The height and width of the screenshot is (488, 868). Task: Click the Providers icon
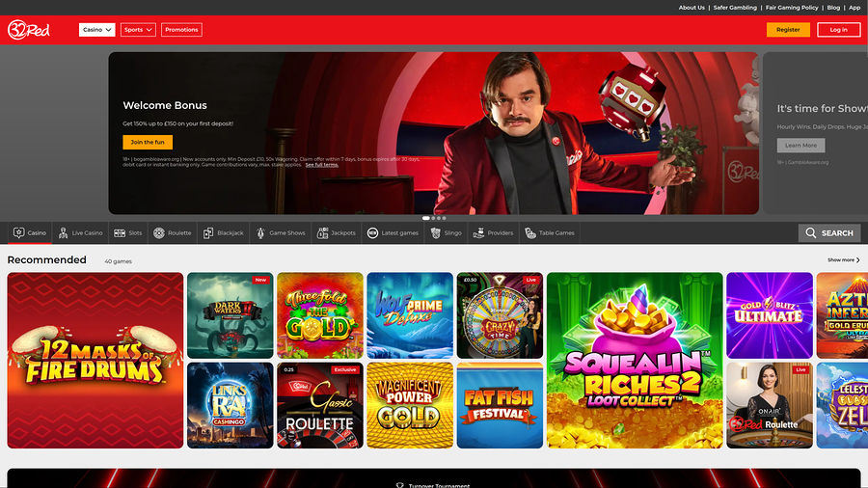pyautogui.click(x=478, y=233)
